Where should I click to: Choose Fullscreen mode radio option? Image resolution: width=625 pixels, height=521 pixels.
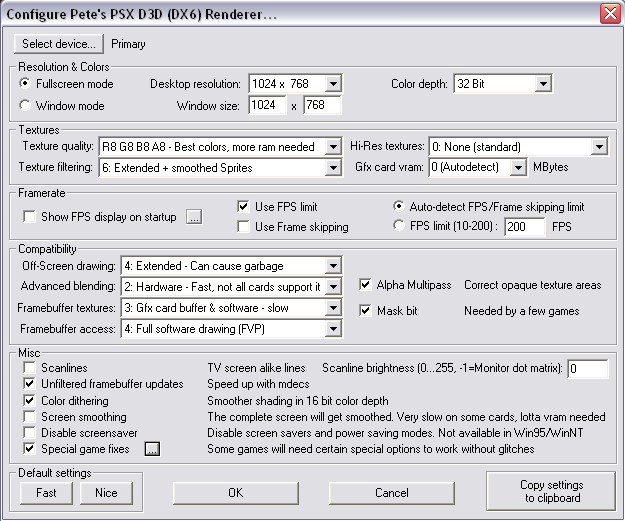click(25, 84)
